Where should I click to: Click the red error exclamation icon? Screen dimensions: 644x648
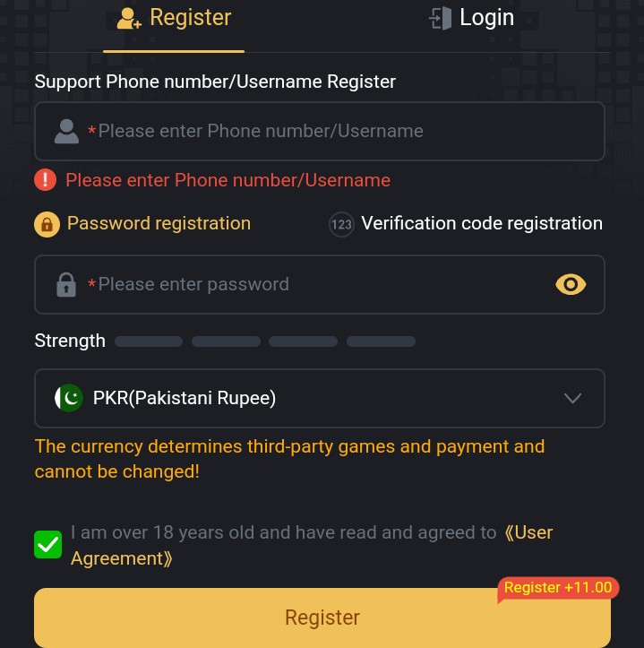[46, 180]
